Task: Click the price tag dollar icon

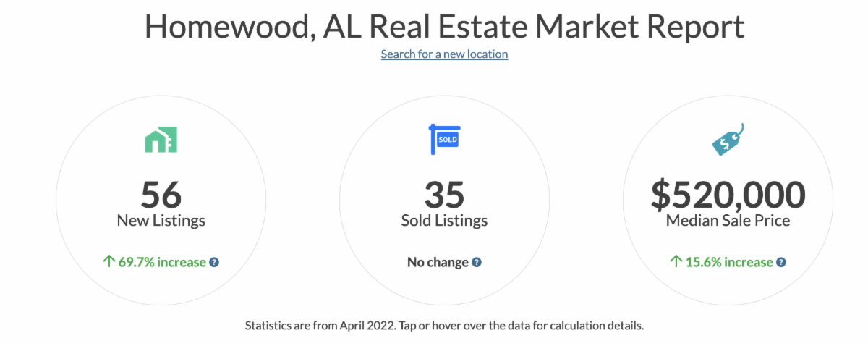Action: point(727,139)
